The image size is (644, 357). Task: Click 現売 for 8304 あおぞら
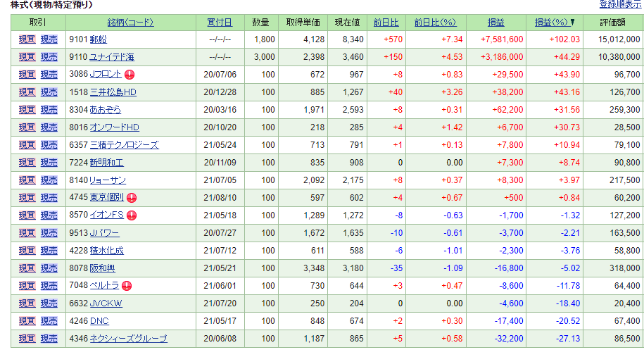click(x=49, y=110)
